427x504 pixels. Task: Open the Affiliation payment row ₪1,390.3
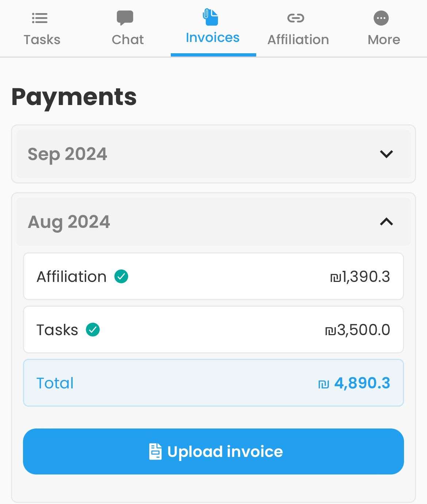(x=213, y=276)
